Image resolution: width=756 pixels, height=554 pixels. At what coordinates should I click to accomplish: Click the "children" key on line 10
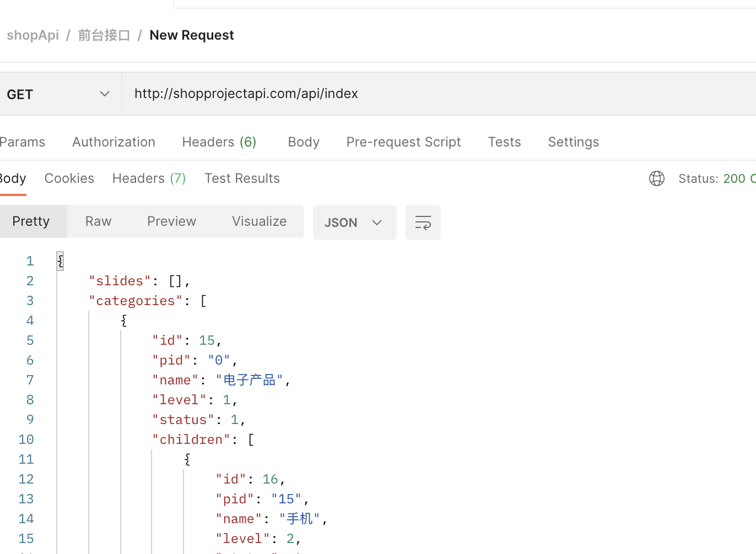(x=191, y=439)
